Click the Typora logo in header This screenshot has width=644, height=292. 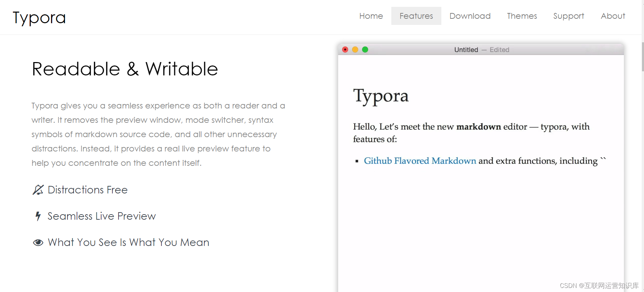coord(39,17)
